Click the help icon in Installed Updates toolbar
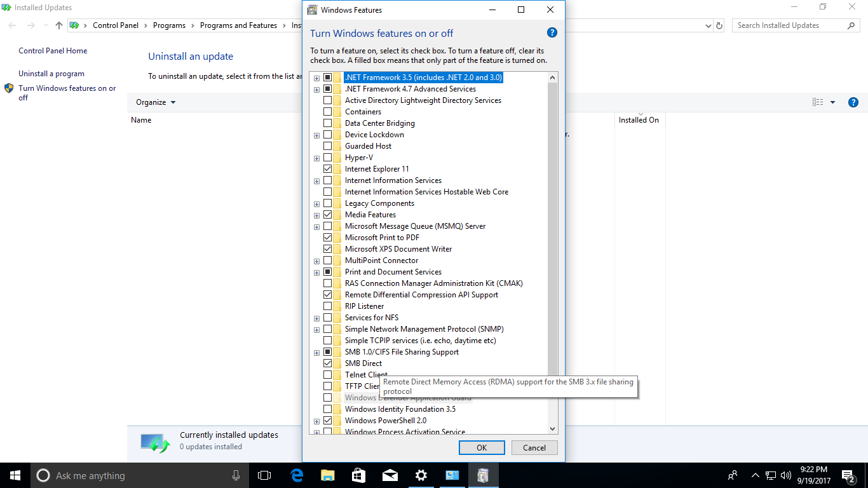 pos(853,102)
